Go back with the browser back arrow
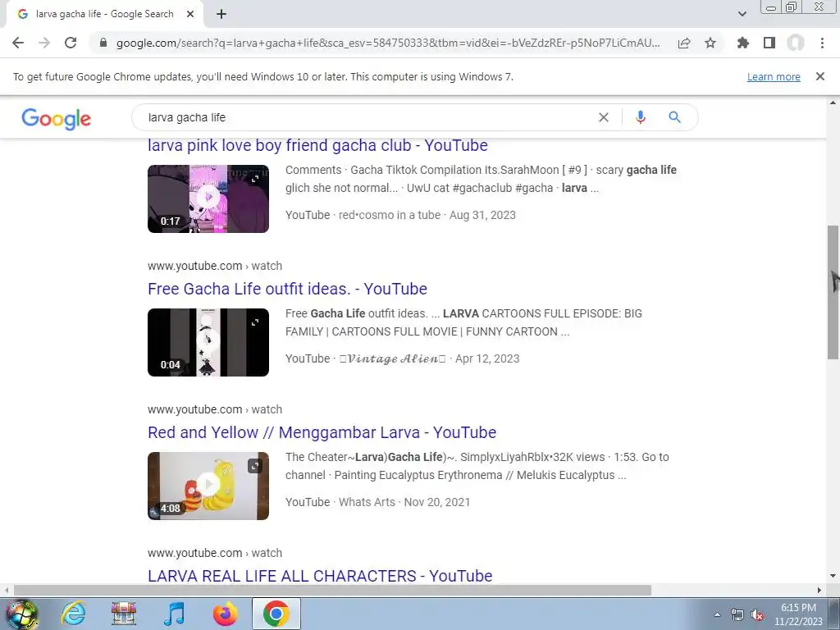Image resolution: width=840 pixels, height=630 pixels. tap(18, 43)
